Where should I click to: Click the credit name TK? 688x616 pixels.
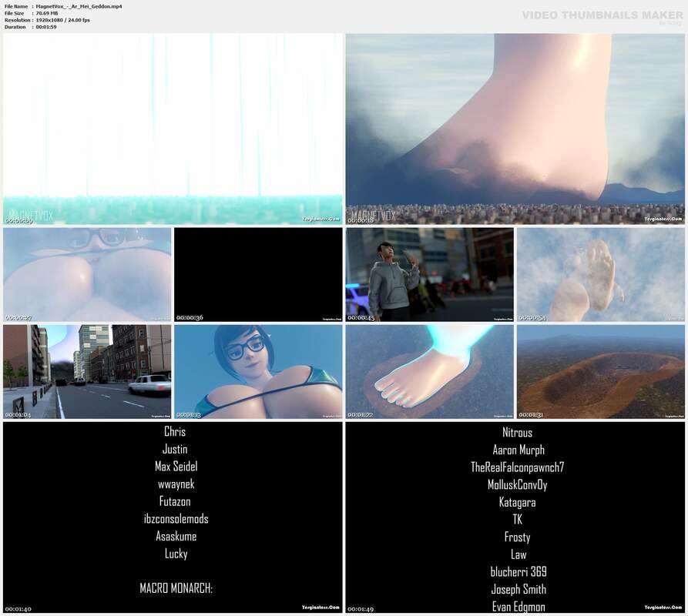[518, 520]
